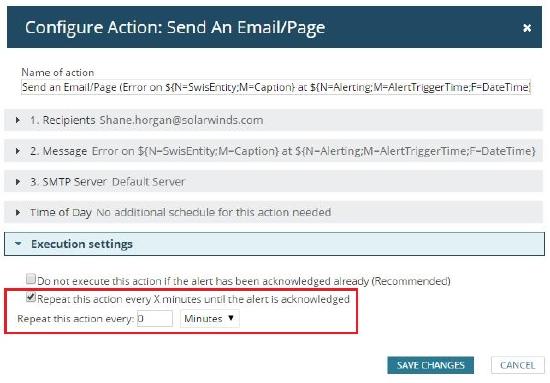Enable the 'Do not execute this action' checkbox
The width and height of the screenshot is (550, 383).
coord(31,279)
